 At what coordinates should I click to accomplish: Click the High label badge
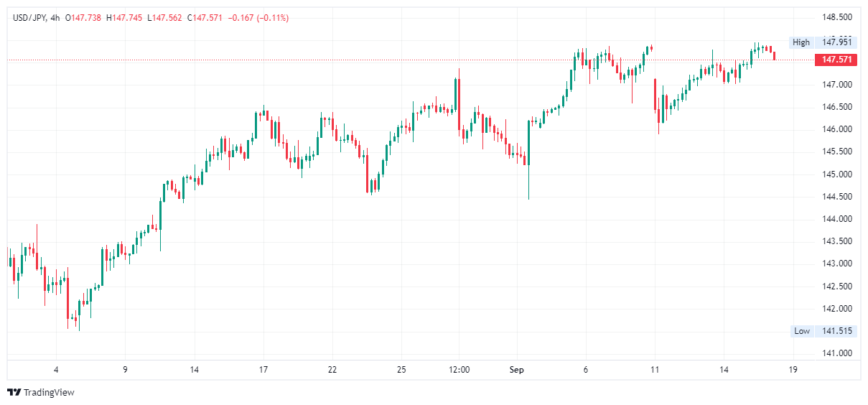tap(801, 42)
